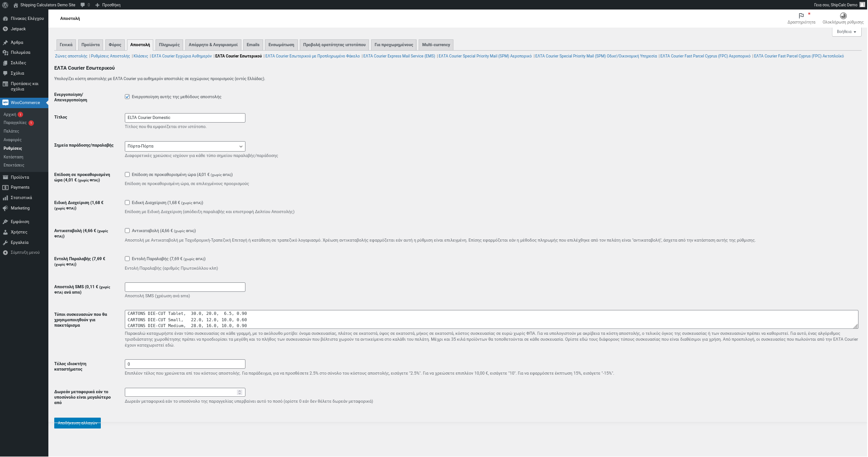
Task: Click the user avatar in admin bar
Action: [862, 5]
